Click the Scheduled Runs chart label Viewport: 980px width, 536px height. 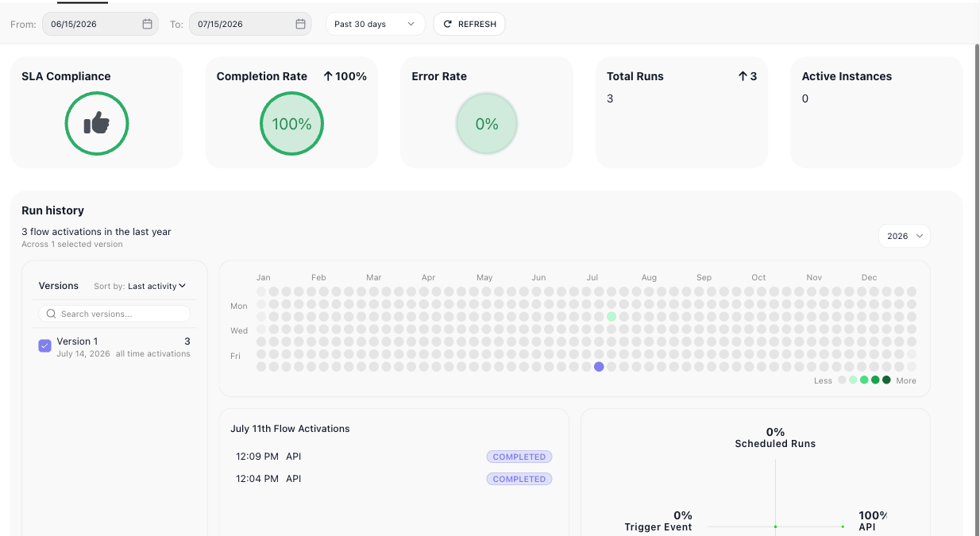click(x=775, y=444)
